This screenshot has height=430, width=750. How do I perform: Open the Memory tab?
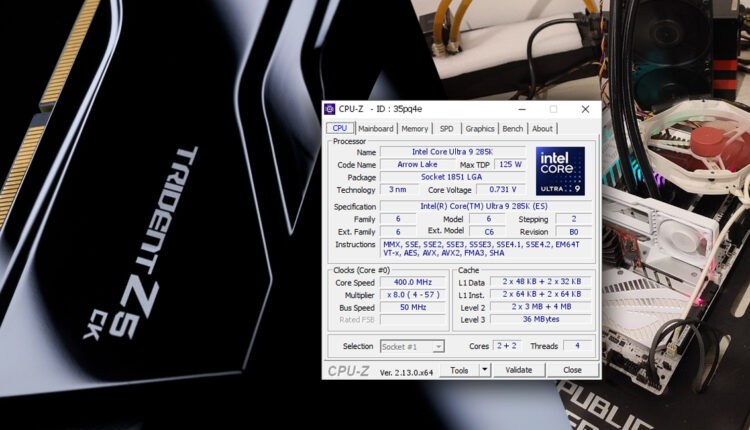(415, 128)
